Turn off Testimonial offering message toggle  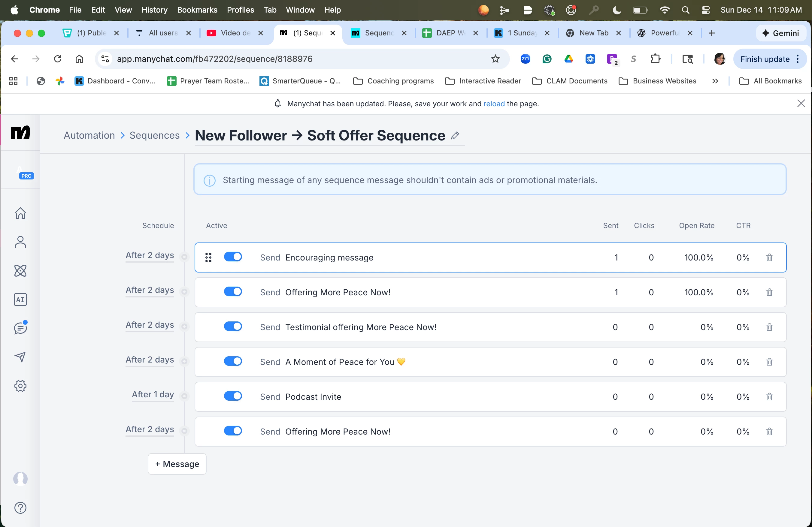point(233,327)
